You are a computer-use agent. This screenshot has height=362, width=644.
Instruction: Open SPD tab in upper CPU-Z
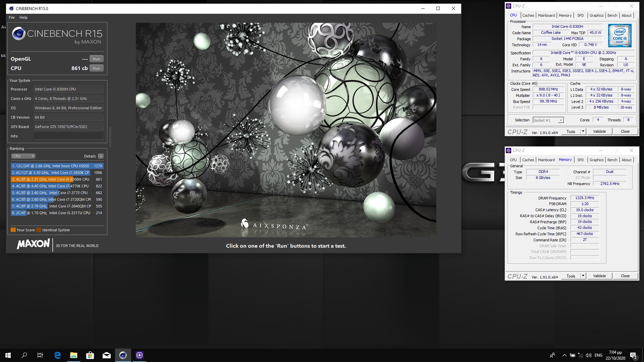[580, 15]
